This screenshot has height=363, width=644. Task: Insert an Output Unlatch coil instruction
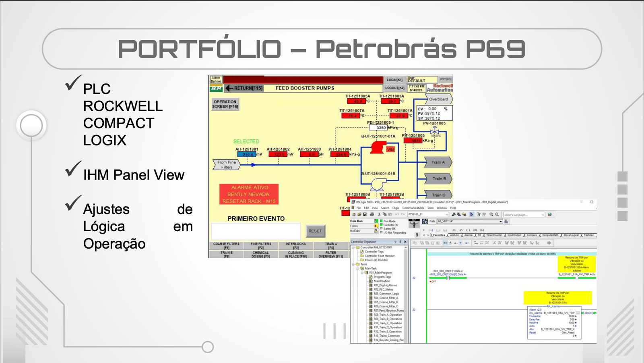(475, 230)
